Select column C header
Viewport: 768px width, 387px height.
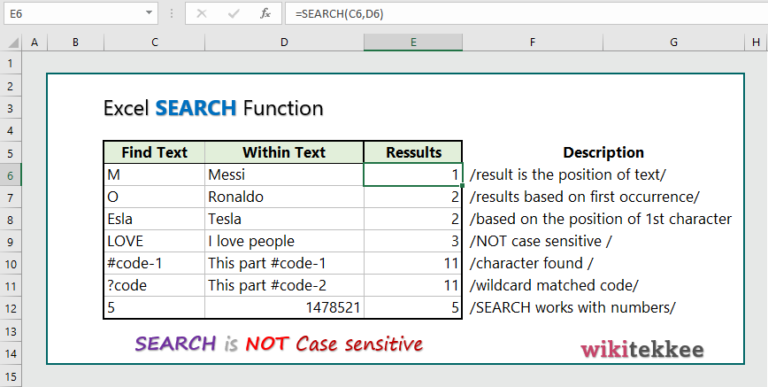coord(154,43)
